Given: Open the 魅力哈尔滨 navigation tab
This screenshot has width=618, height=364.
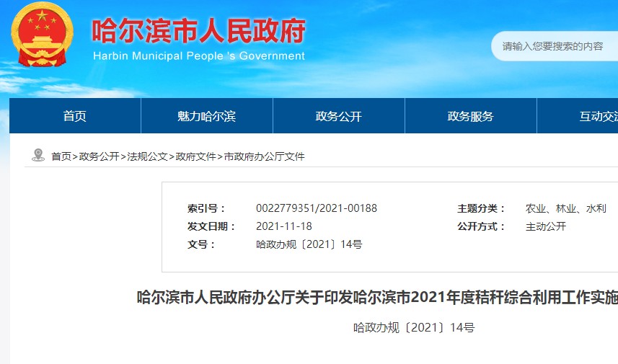Looking at the screenshot, I should tap(206, 116).
